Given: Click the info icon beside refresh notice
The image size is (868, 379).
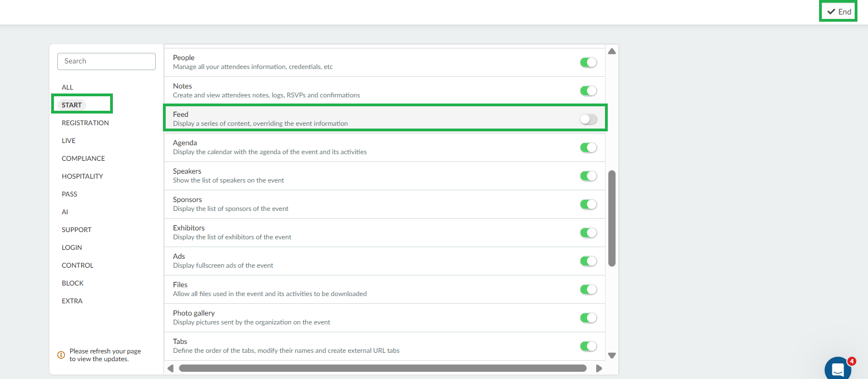Looking at the screenshot, I should [x=61, y=355].
